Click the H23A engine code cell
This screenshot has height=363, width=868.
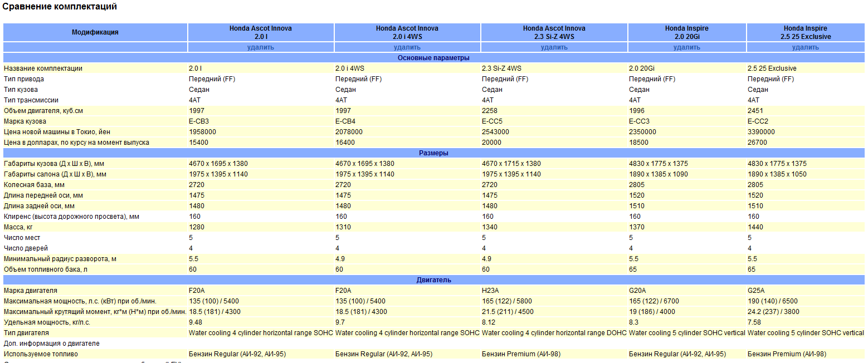point(490,291)
